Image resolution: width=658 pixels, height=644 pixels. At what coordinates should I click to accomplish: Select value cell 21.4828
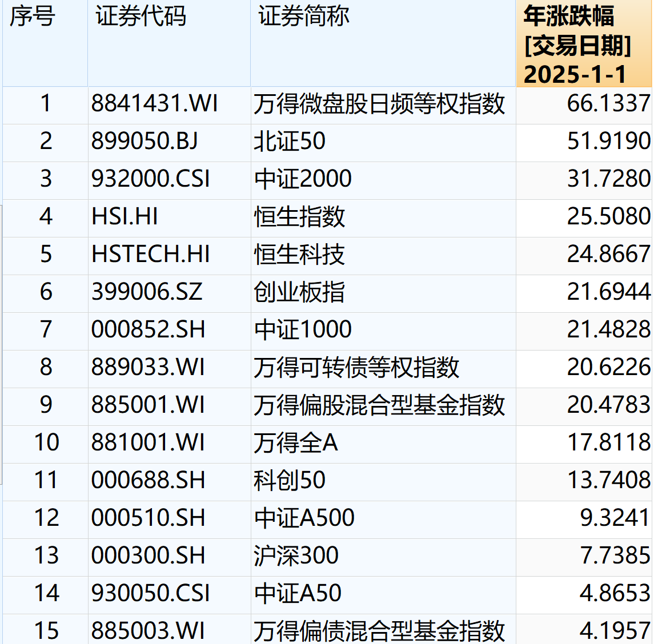584,332
